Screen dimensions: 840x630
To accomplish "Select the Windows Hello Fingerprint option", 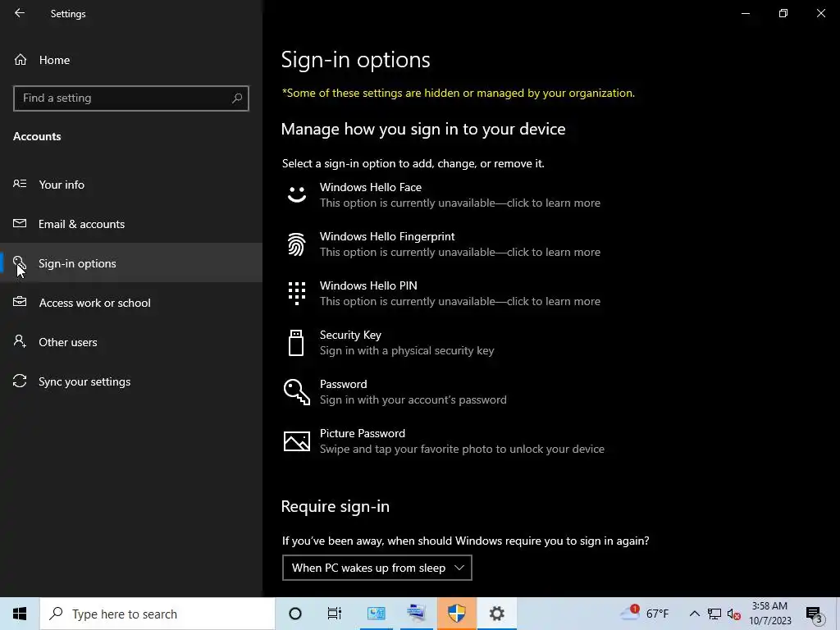I will tap(443, 244).
